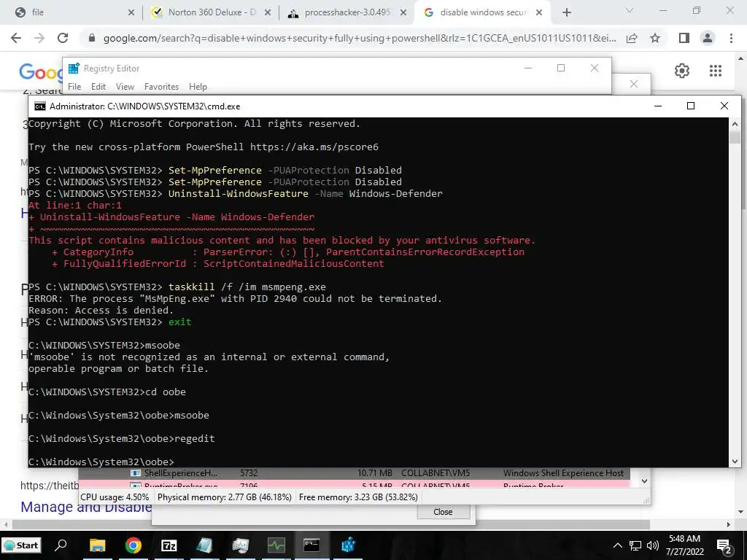Open Registry Editor File menu
The width and height of the screenshot is (747, 560).
click(74, 87)
